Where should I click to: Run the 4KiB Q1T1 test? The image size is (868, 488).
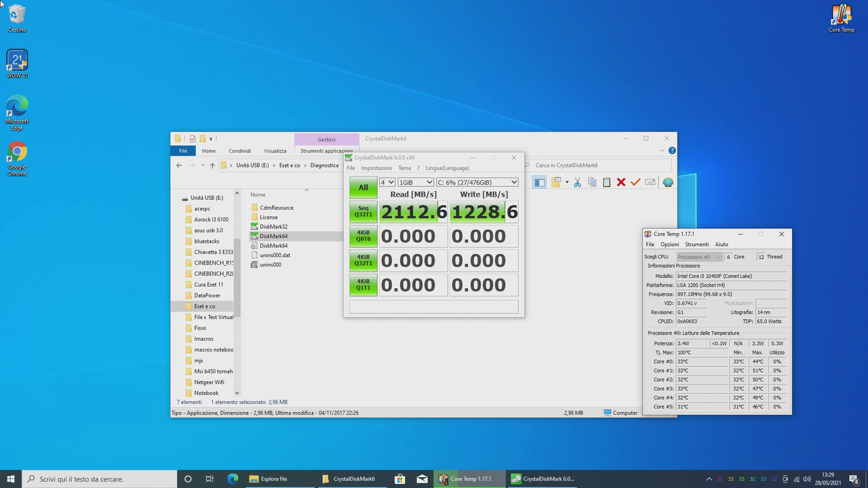tap(363, 285)
